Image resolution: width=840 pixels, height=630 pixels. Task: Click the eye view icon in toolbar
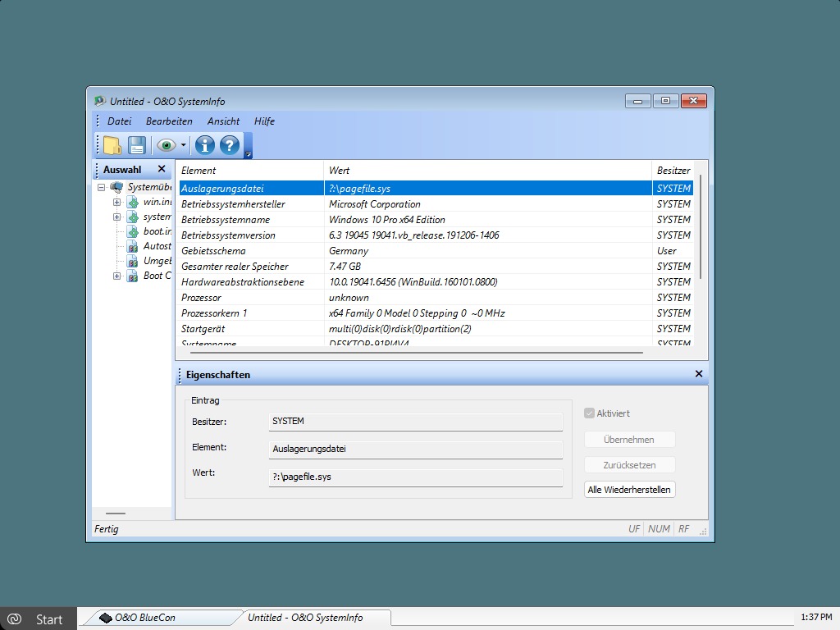tap(167, 145)
